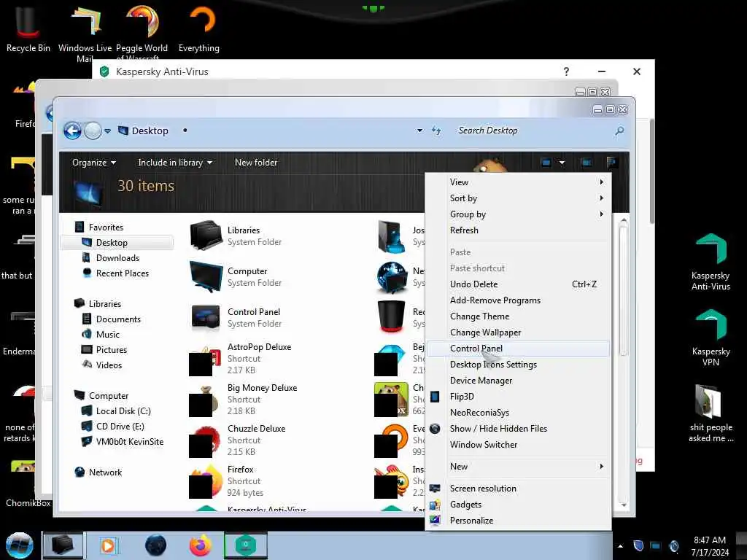Click the Kaspersky shield tray icon
The image size is (747, 560).
(x=638, y=545)
